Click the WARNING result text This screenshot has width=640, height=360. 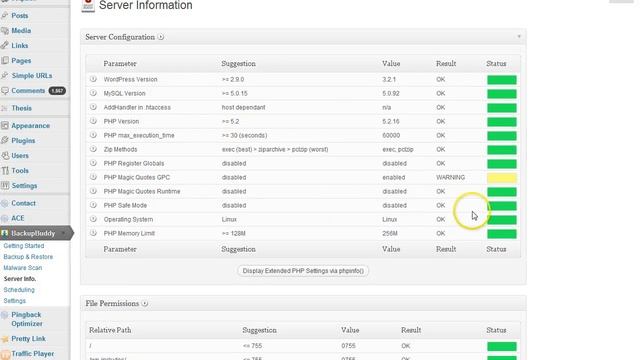[x=450, y=177]
